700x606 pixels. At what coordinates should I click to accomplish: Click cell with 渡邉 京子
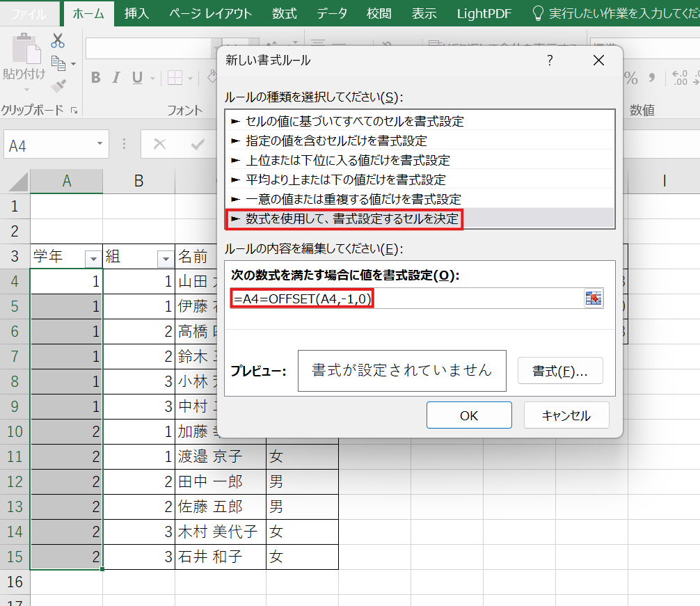[221, 456]
